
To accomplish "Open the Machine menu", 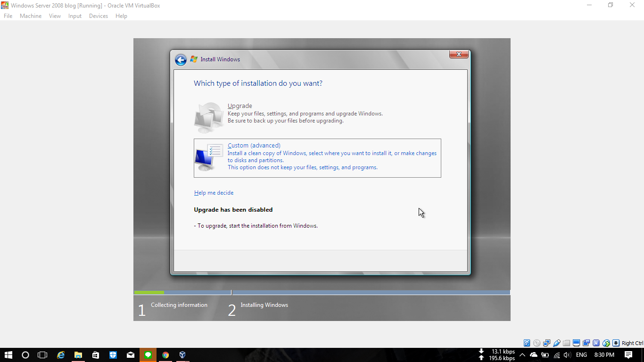I will click(x=31, y=16).
